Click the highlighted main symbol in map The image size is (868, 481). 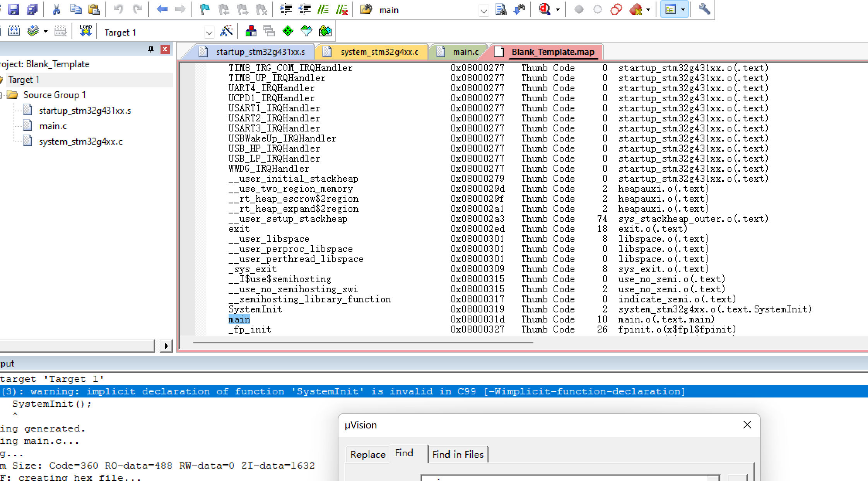tap(239, 319)
